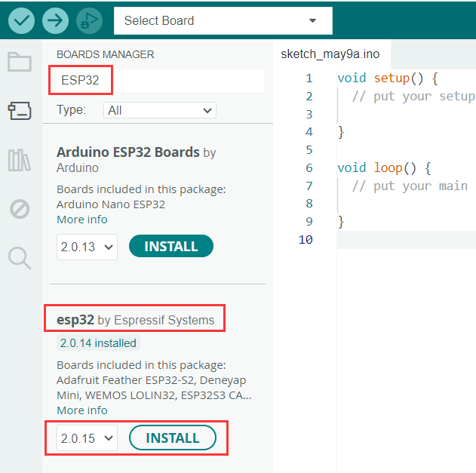Open More info for Espressif esp32
The width and height of the screenshot is (476, 473).
coord(82,410)
